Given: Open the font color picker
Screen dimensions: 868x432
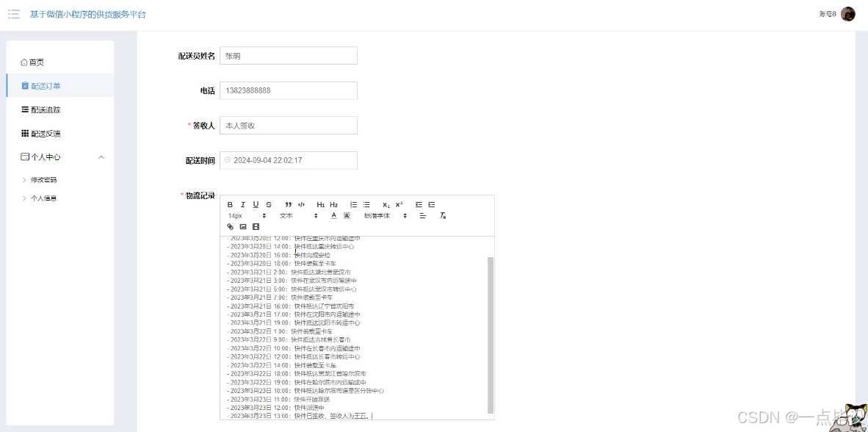Looking at the screenshot, I should tap(333, 215).
